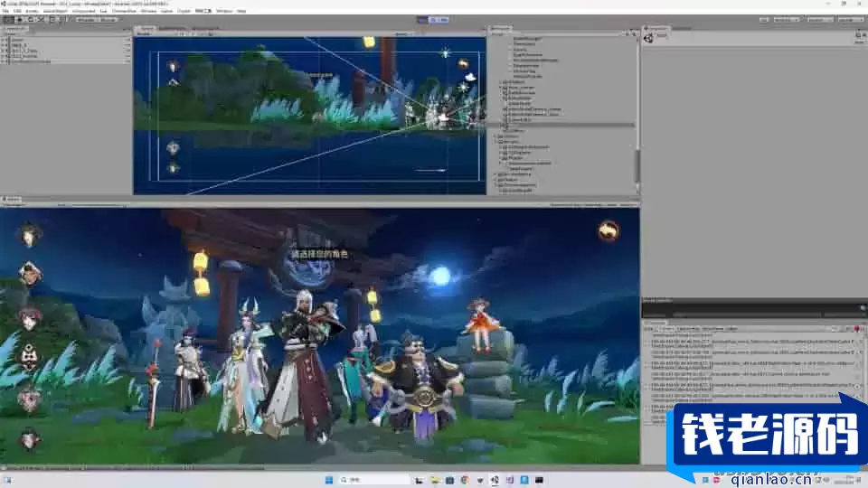Click the Unity icon on the taskbar
868x488 pixels.
coord(495,480)
